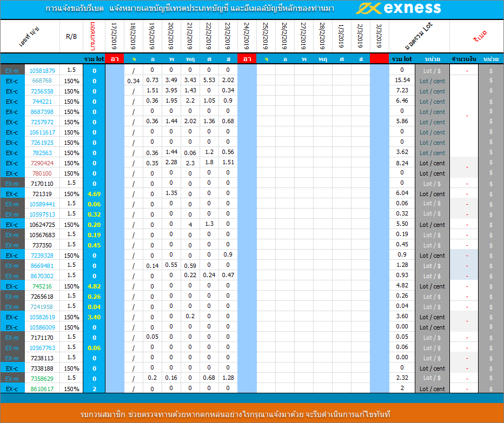This screenshot has height=423, width=504.
Task: Click the จำนวนเงิน sub-header
Action: point(464,59)
